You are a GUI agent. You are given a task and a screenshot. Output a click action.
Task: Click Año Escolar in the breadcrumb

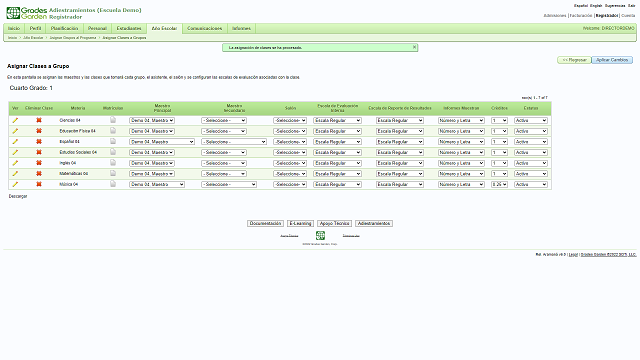coord(33,38)
